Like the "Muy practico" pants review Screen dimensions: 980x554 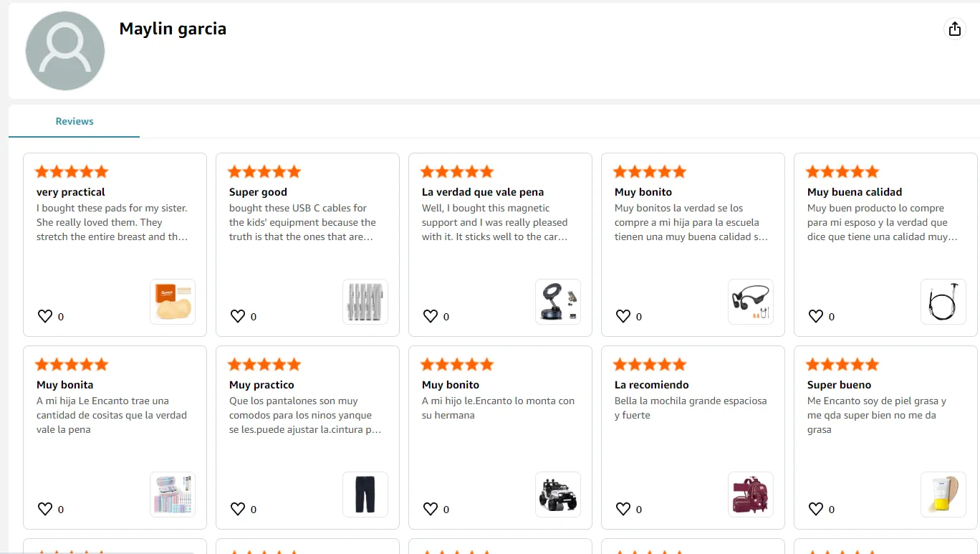coord(238,509)
